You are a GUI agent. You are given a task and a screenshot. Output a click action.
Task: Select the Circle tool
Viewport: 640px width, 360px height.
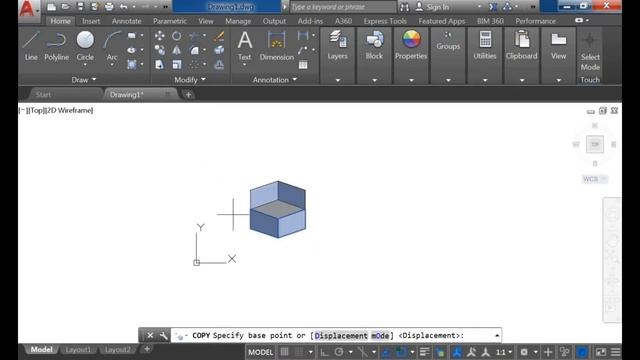(x=85, y=45)
